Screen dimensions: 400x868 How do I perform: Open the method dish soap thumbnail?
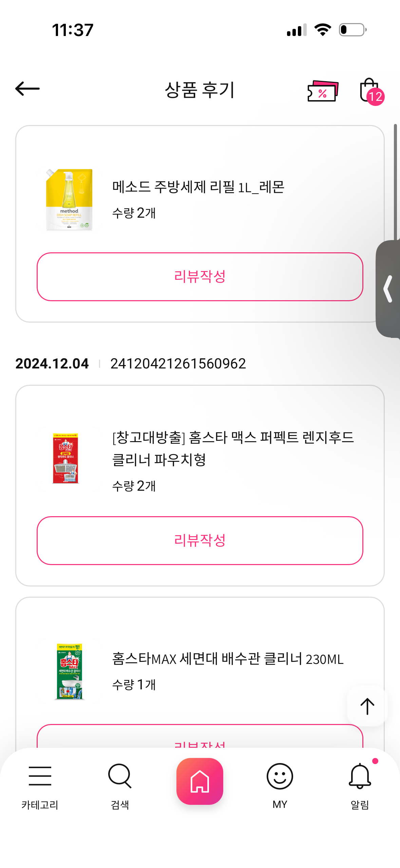coord(69,200)
